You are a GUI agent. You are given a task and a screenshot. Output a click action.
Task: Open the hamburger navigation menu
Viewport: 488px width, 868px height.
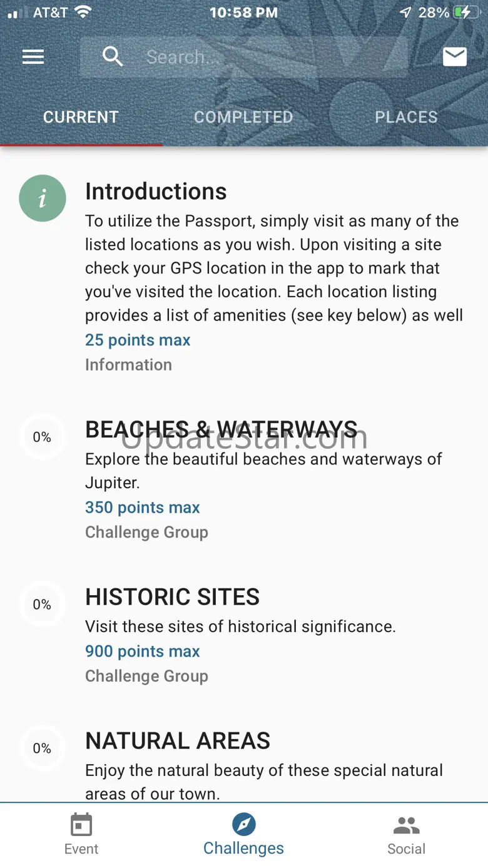(33, 57)
